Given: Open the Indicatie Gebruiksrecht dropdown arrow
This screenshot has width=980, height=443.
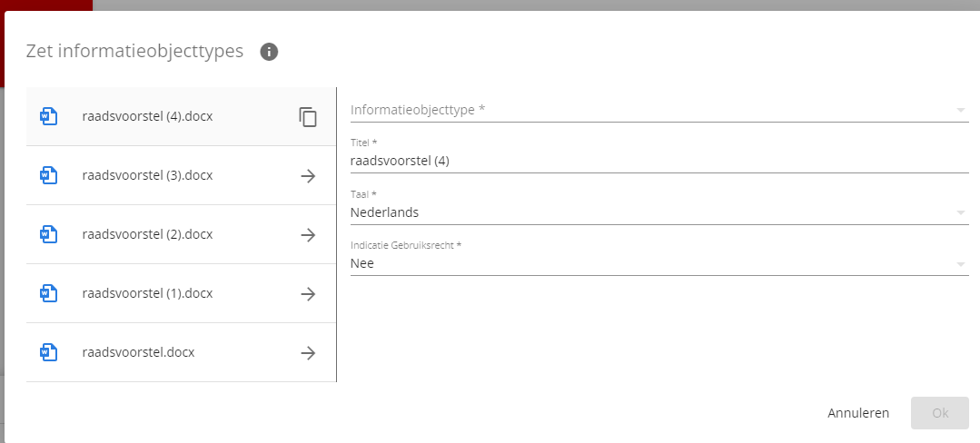Looking at the screenshot, I should pyautogui.click(x=961, y=264).
